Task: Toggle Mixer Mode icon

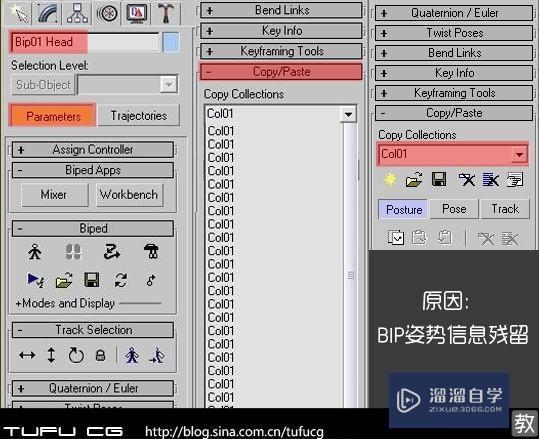Action: pos(151,252)
